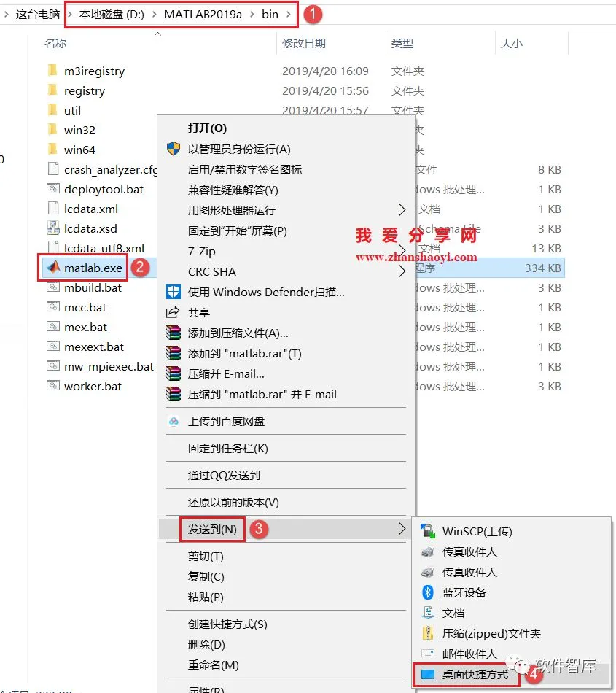Image resolution: width=616 pixels, height=693 pixels.
Task: Click the lcdata.xsd file icon
Action: click(x=53, y=228)
